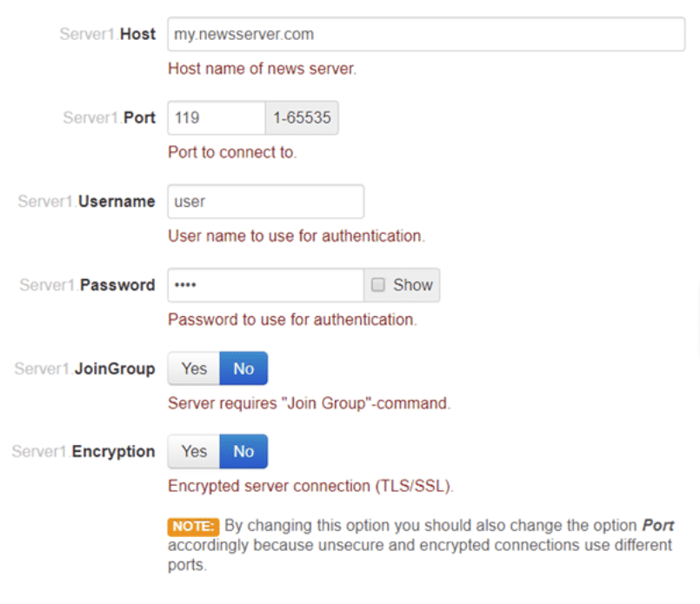700x604 pixels.
Task: Click inside the Password entry box
Action: pos(265,284)
